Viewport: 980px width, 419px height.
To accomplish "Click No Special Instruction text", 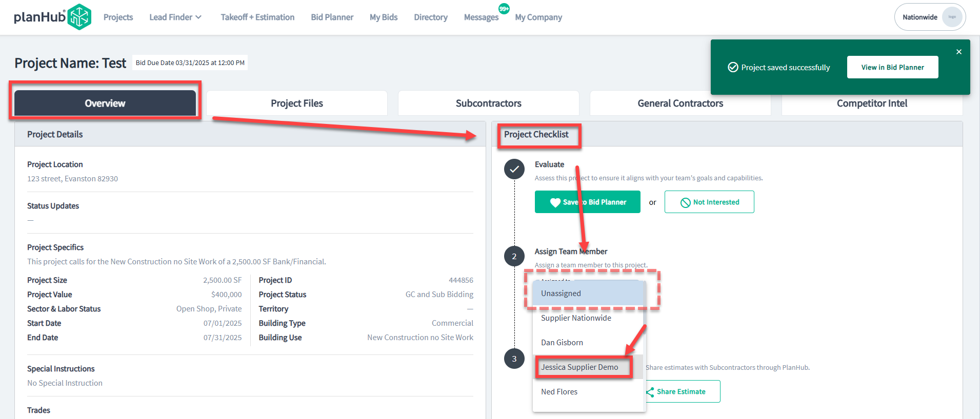I will (x=65, y=383).
